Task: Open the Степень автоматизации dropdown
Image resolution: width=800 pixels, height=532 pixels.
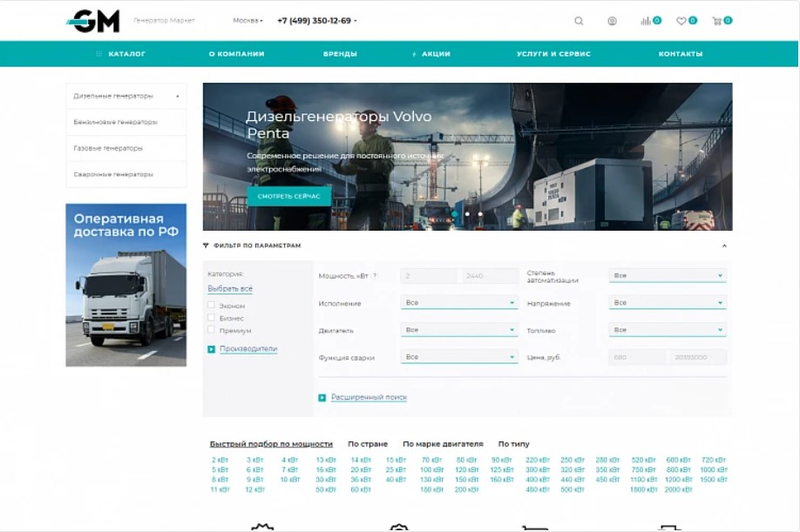Action: (x=668, y=276)
